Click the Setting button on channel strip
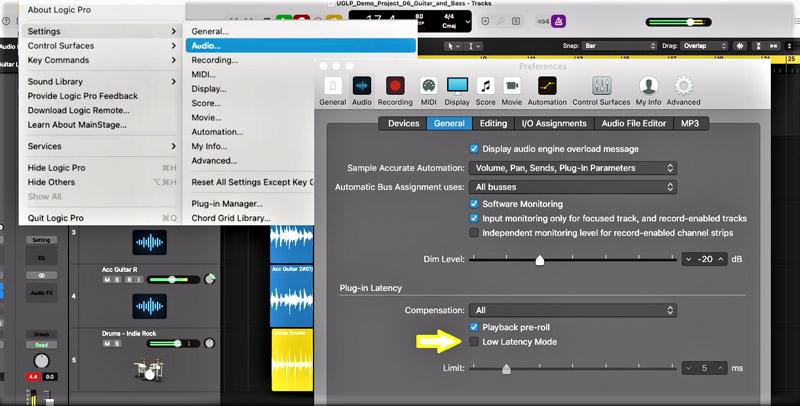The image size is (800, 406). [41, 240]
